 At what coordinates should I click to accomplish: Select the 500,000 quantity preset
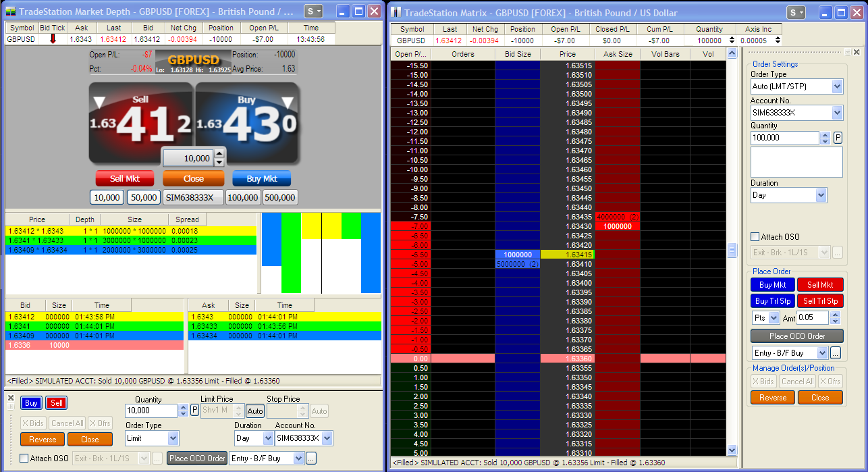(x=280, y=197)
